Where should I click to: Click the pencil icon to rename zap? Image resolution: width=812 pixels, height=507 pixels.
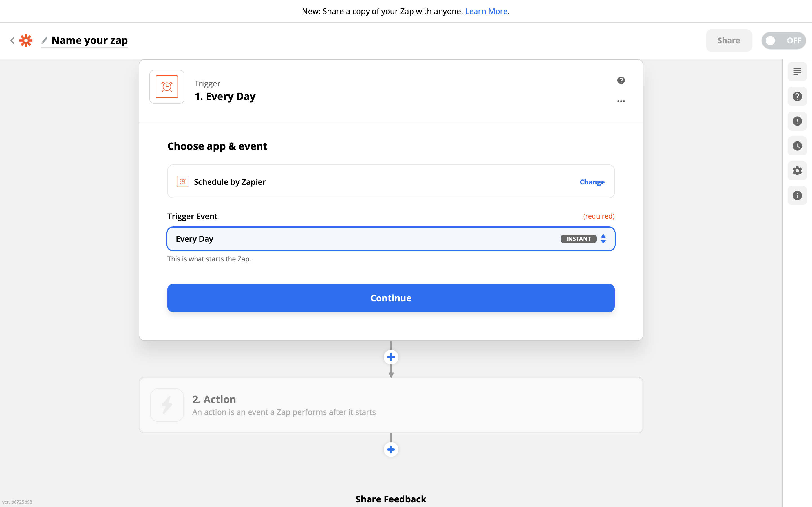44,41
